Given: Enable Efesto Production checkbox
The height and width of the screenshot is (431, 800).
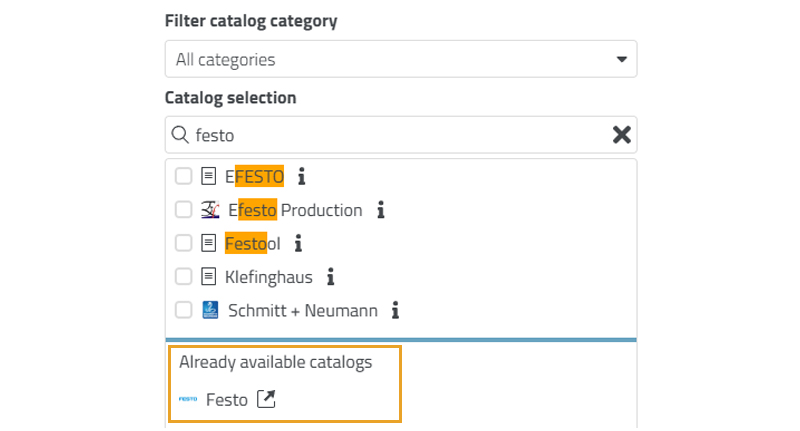Looking at the screenshot, I should click(x=183, y=210).
